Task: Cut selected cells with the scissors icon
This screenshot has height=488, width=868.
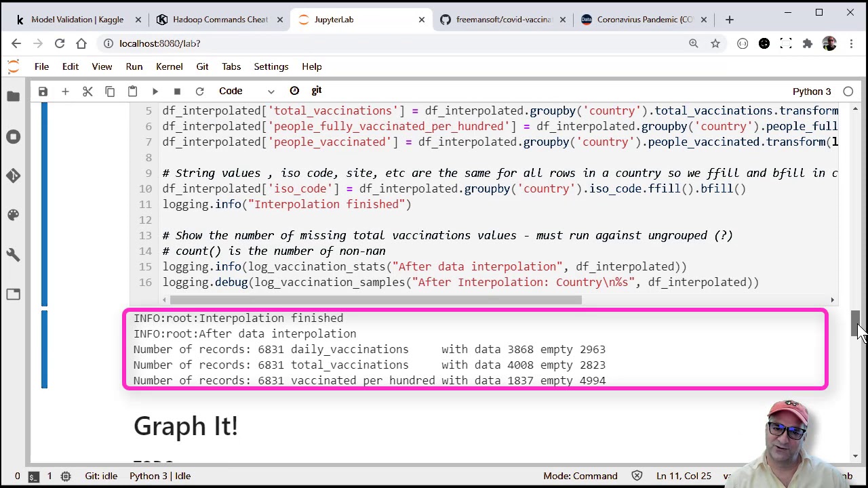Action: click(x=87, y=91)
